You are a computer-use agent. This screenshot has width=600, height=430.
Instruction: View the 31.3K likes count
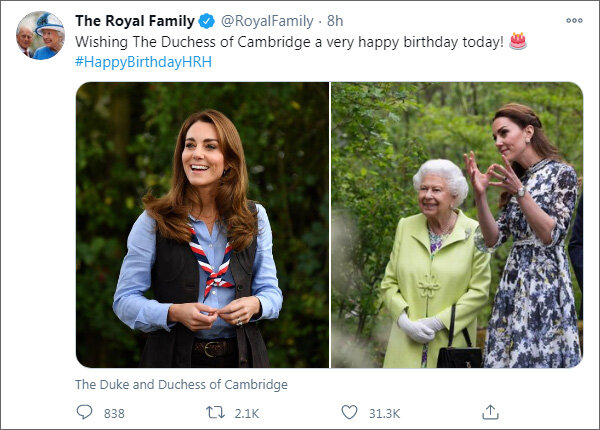tap(385, 414)
